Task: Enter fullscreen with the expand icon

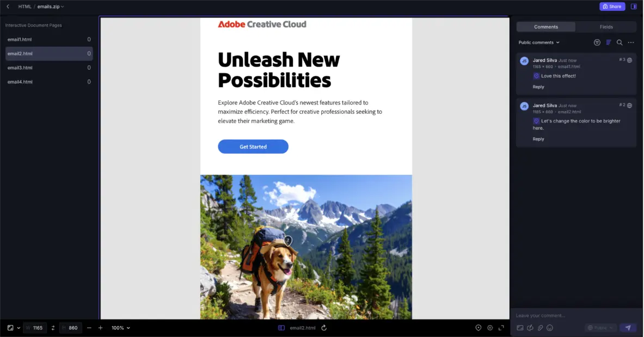Action: coord(501,328)
